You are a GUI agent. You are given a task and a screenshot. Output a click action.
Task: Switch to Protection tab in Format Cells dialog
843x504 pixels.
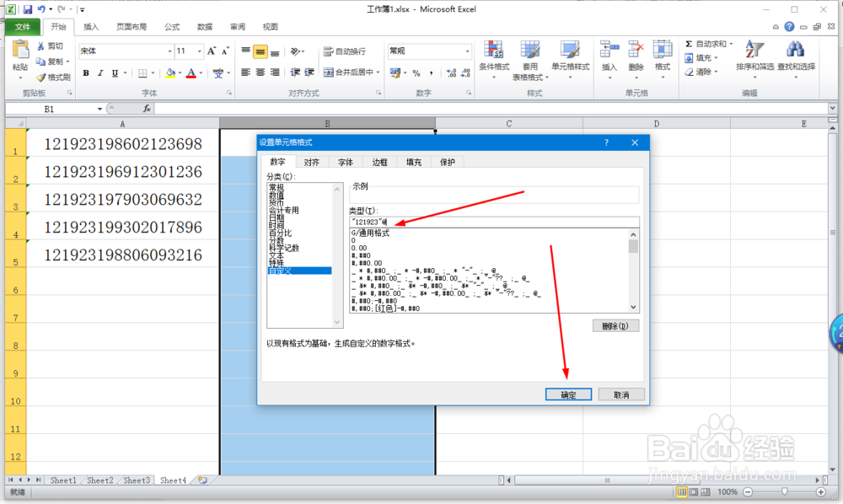tap(448, 163)
